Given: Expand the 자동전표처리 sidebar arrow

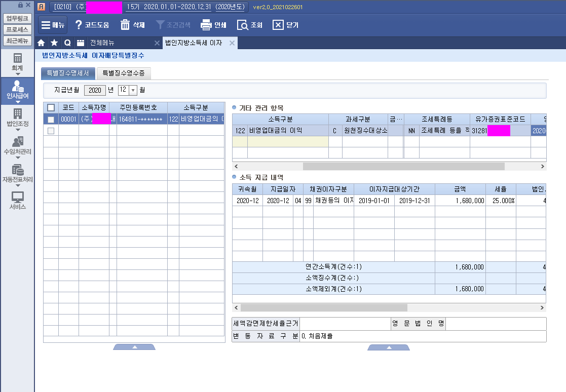Looking at the screenshot, I should click(18, 185).
